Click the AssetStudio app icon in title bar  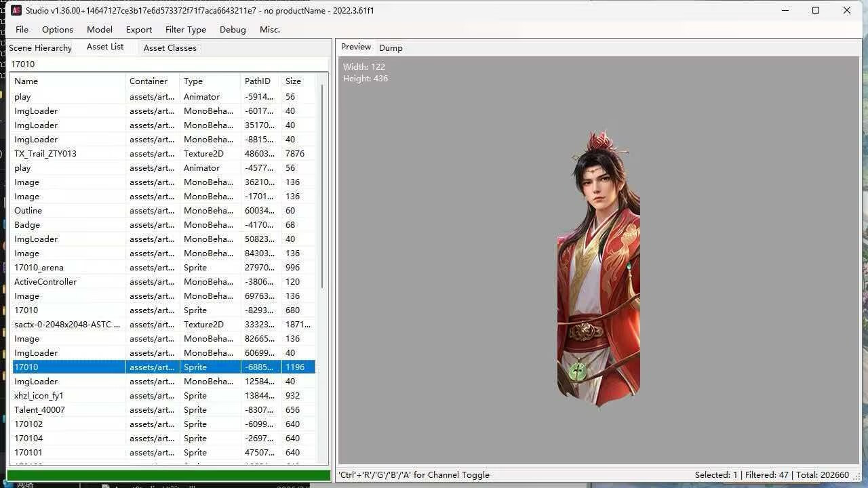point(16,10)
